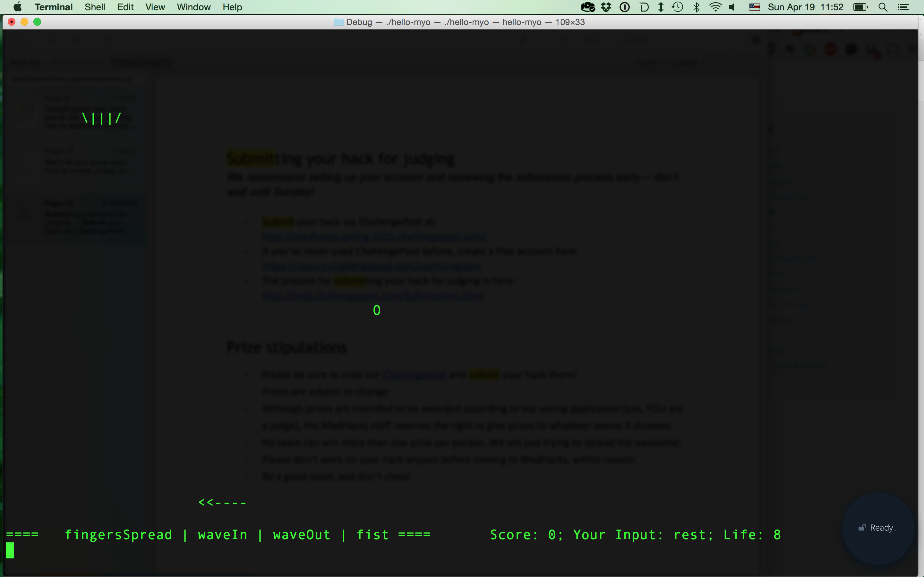Image resolution: width=924 pixels, height=577 pixels.
Task: Open the Shell menu
Action: 95,7
